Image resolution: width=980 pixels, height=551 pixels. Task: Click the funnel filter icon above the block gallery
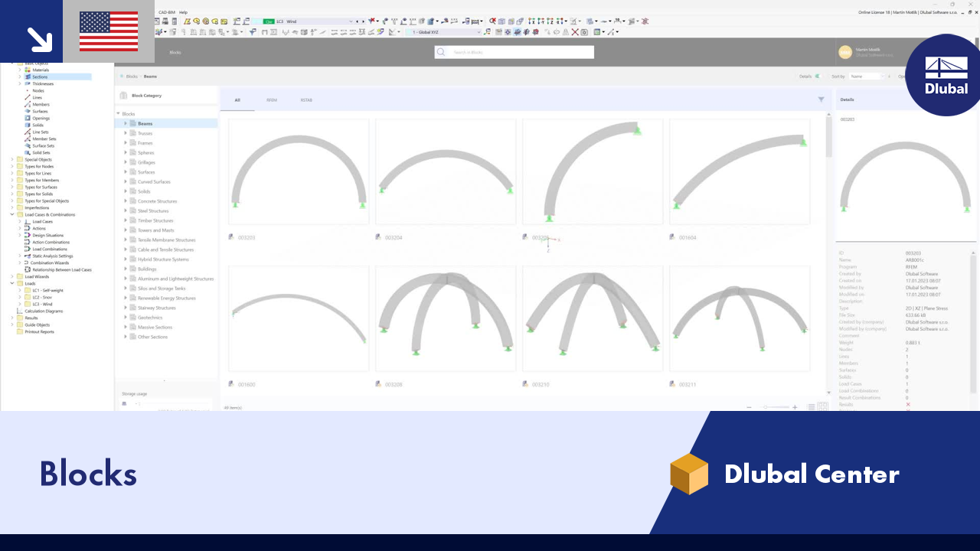point(821,99)
